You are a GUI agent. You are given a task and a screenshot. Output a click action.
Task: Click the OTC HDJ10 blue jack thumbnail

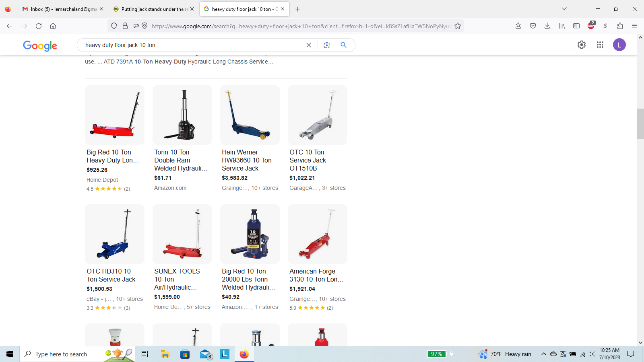click(x=115, y=234)
